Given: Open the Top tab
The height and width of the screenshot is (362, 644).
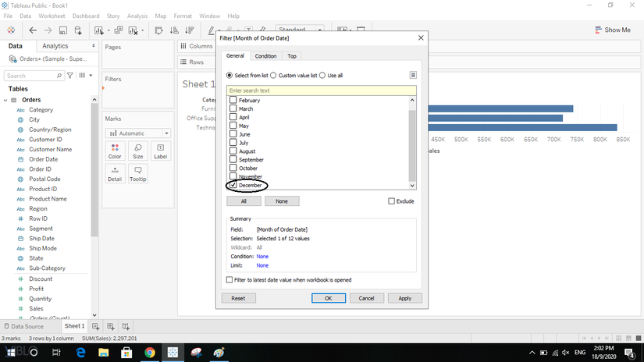Looking at the screenshot, I should tap(292, 56).
